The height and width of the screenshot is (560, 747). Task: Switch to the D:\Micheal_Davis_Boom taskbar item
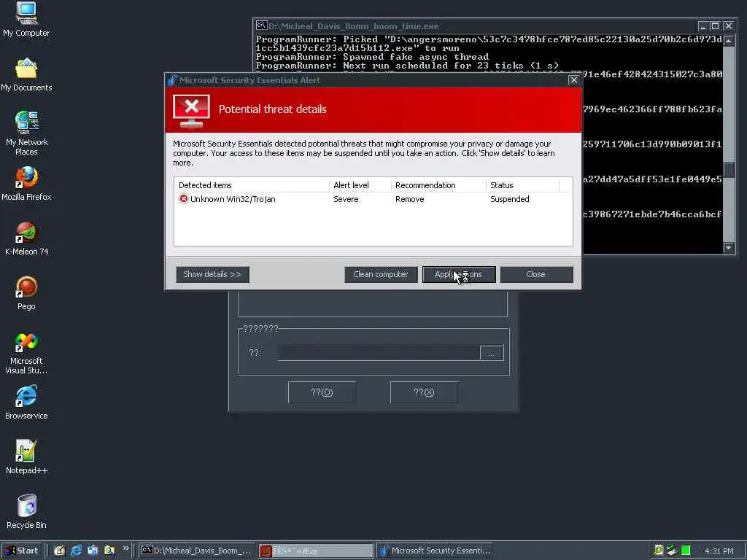pyautogui.click(x=197, y=551)
